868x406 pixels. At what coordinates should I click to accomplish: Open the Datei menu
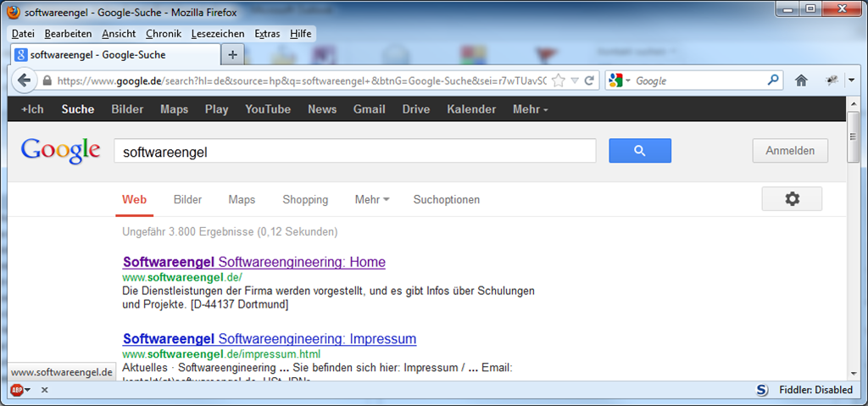(23, 34)
